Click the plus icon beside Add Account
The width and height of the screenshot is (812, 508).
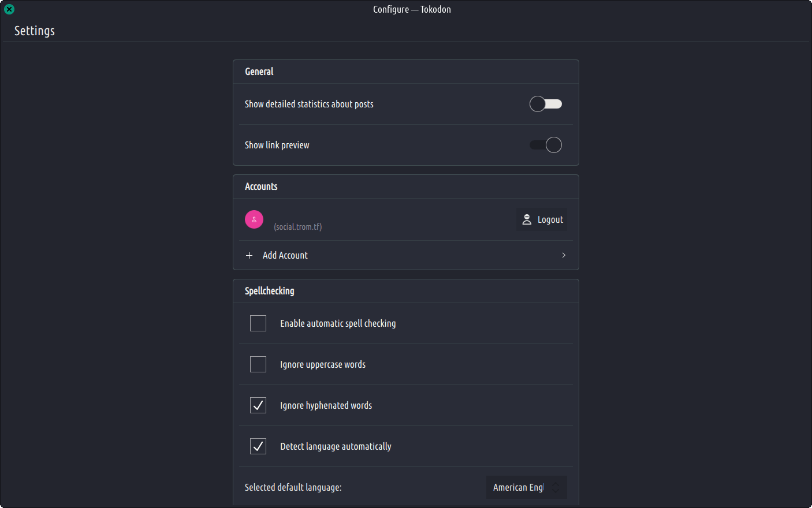(249, 255)
